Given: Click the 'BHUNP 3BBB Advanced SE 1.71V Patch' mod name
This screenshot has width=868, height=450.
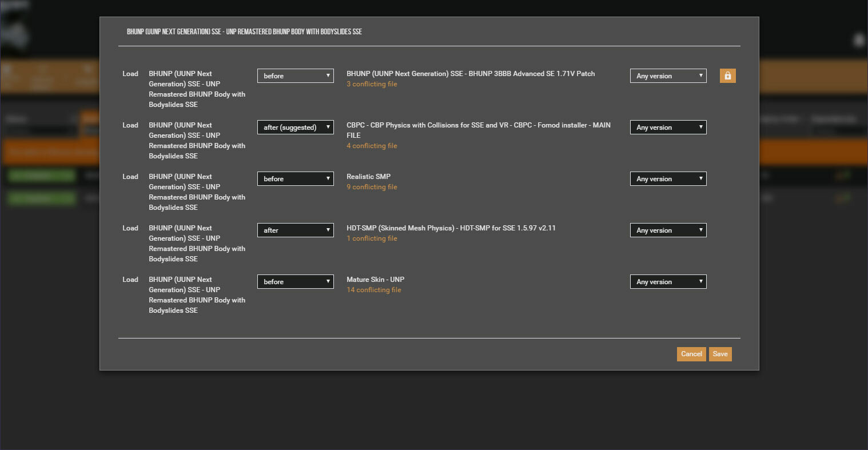Looking at the screenshot, I should 471,74.
